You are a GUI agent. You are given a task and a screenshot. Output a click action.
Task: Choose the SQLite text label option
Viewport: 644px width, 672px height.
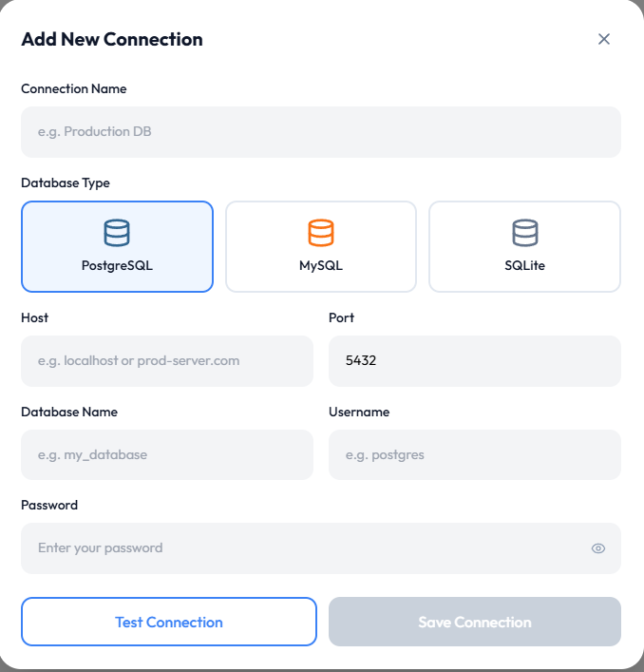525,266
